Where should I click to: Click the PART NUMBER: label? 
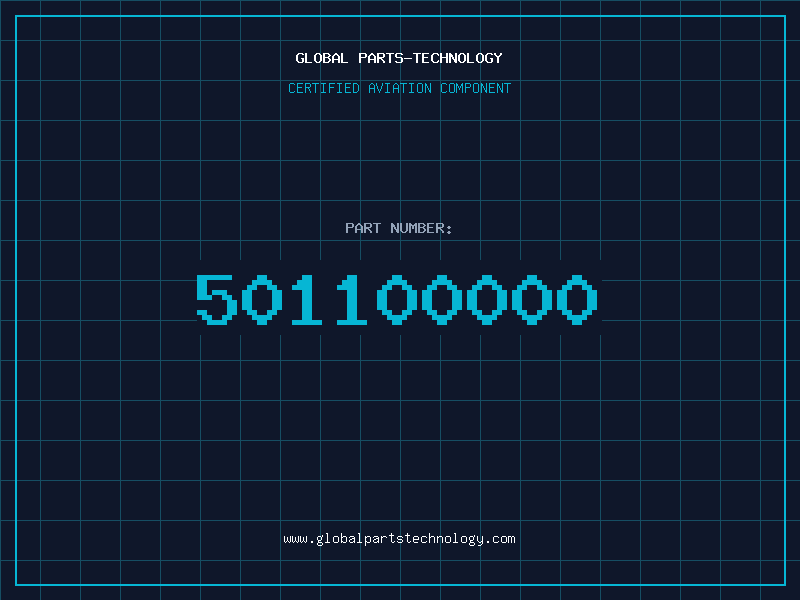[x=398, y=228]
